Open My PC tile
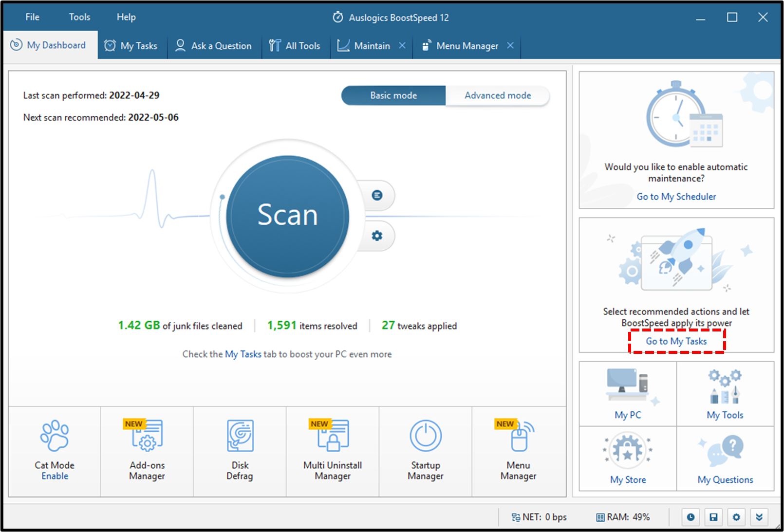This screenshot has height=532, width=784. coord(628,394)
